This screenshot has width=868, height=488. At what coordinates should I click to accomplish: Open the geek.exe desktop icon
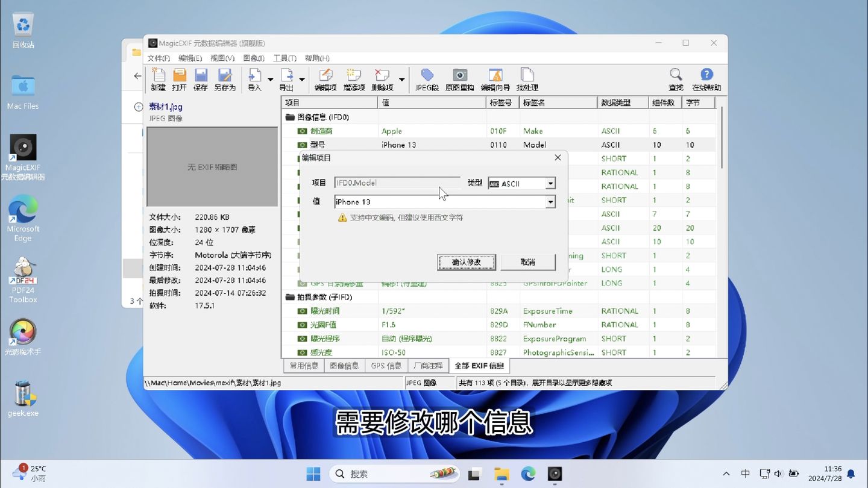(23, 399)
